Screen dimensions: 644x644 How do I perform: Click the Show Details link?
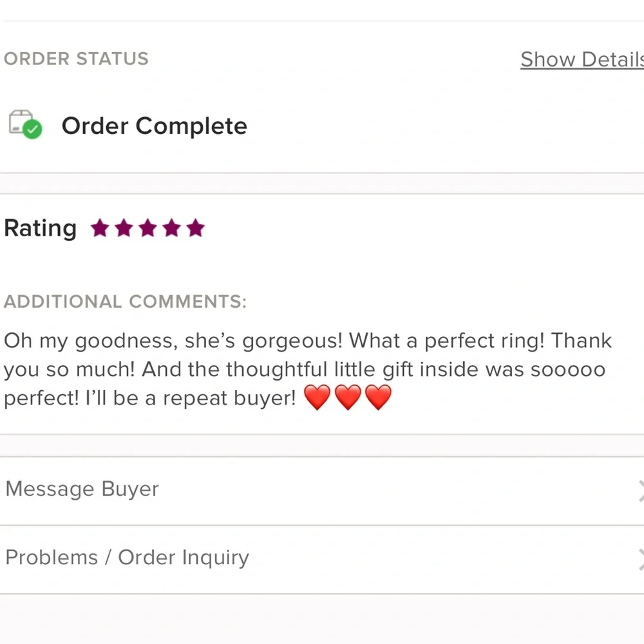582,59
